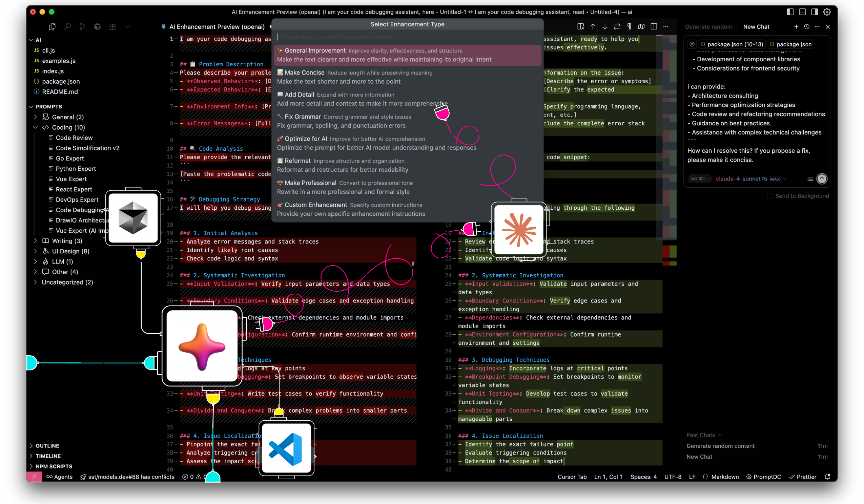The image size is (864, 504).
Task: Toggle primary sidebar layout icon
Action: click(x=790, y=12)
